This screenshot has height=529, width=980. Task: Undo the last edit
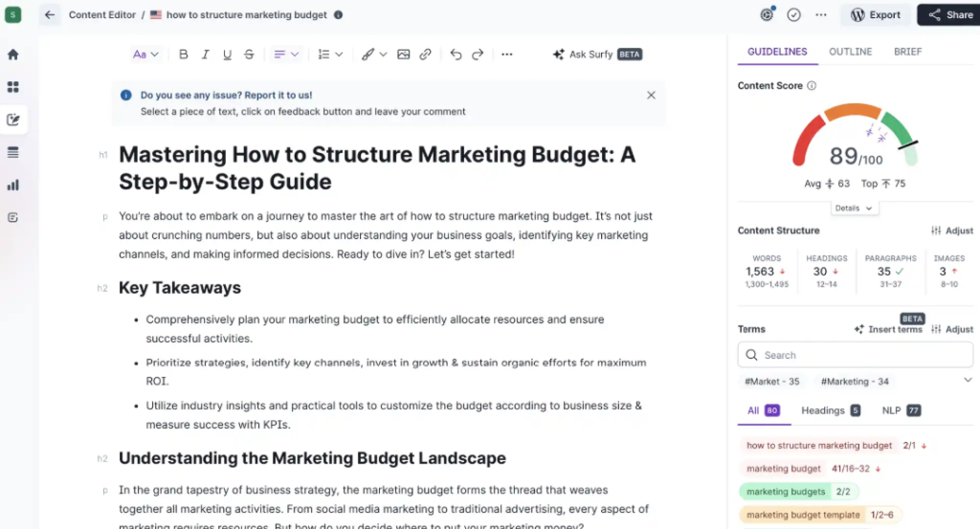456,55
